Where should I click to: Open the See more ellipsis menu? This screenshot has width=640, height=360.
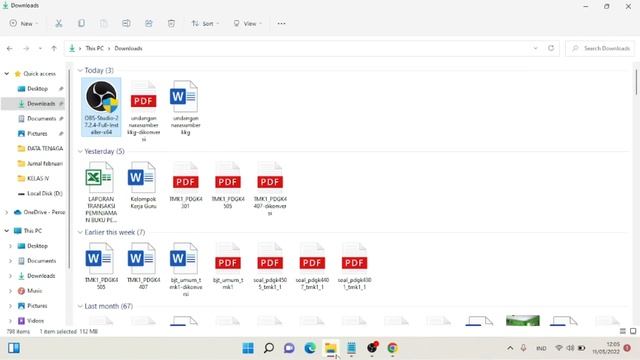click(281, 24)
